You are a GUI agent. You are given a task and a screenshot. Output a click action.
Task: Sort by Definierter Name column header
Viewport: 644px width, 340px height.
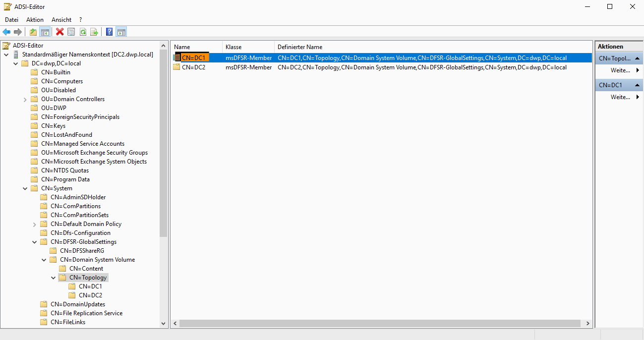(300, 47)
